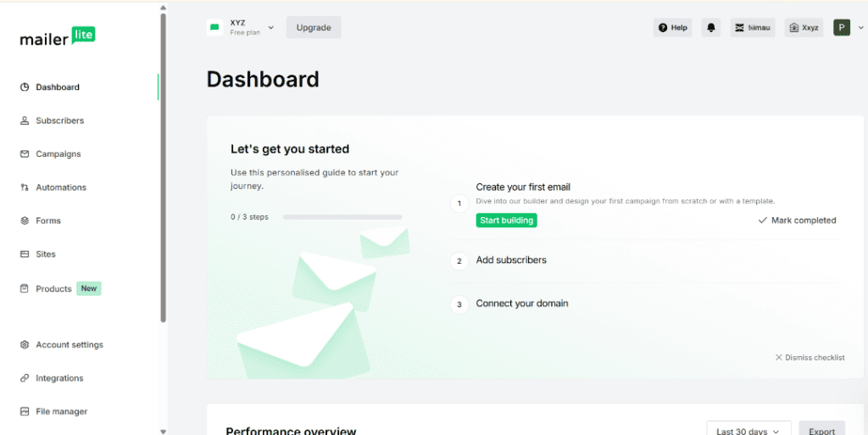The image size is (868, 435).
Task: Click the P profile avatar
Action: pyautogui.click(x=842, y=28)
